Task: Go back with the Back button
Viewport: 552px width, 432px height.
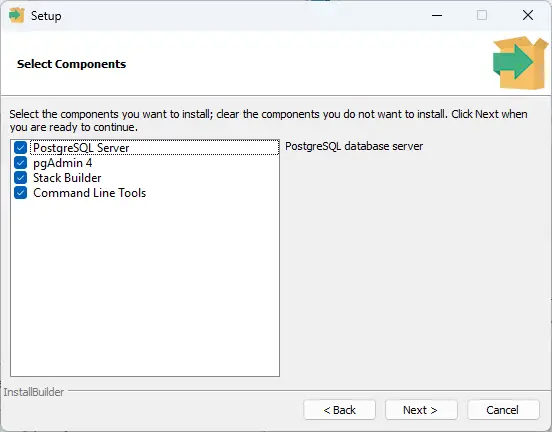Action: click(x=339, y=410)
